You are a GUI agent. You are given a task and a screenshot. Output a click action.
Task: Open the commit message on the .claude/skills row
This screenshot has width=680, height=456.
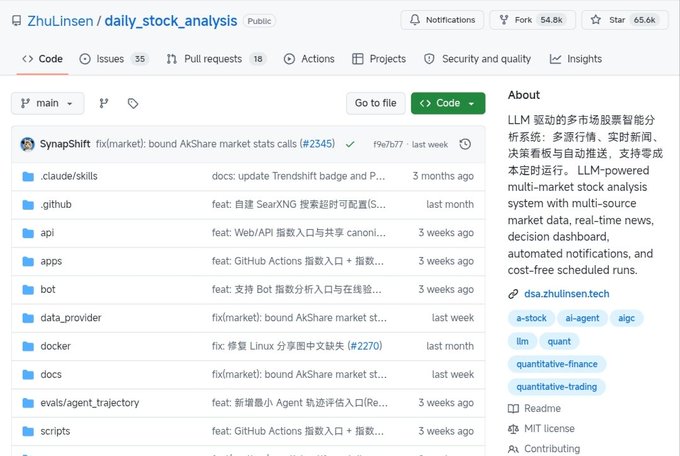(298, 176)
